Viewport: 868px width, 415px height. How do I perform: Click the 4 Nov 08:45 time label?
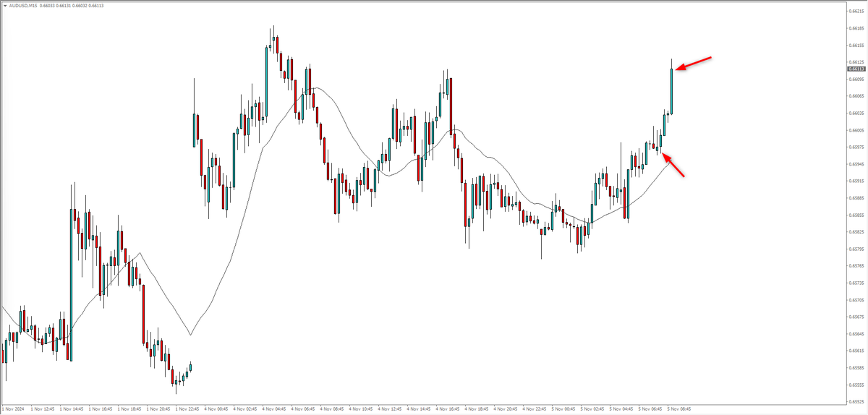click(x=331, y=409)
